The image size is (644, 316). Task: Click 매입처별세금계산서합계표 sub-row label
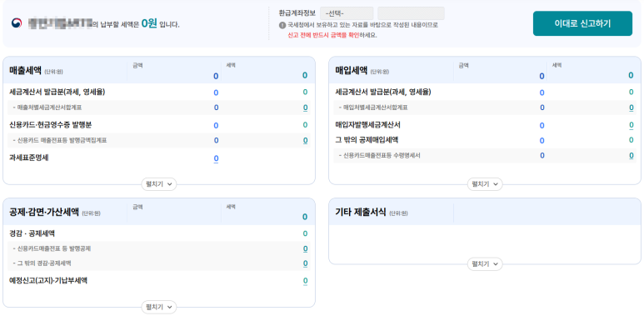click(x=376, y=108)
